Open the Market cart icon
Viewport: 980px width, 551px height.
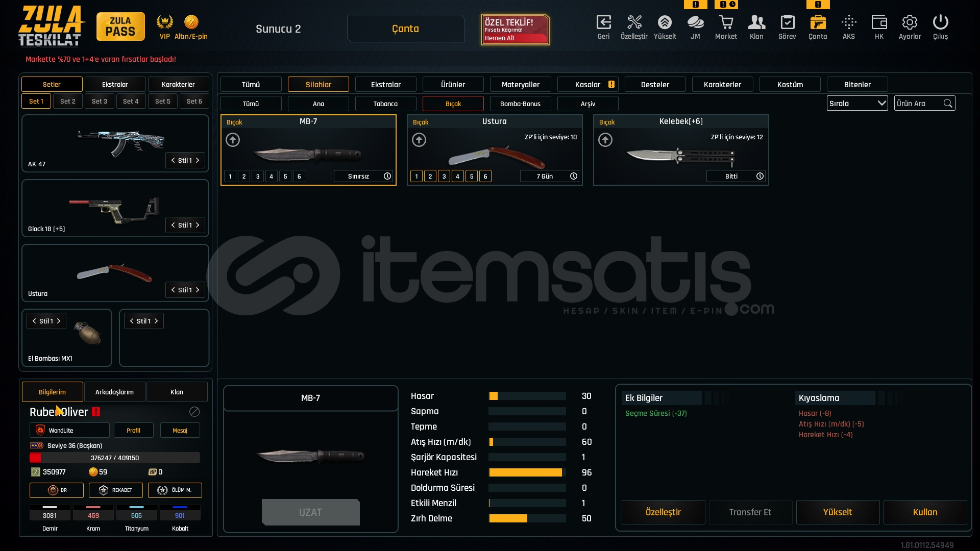pyautogui.click(x=726, y=23)
